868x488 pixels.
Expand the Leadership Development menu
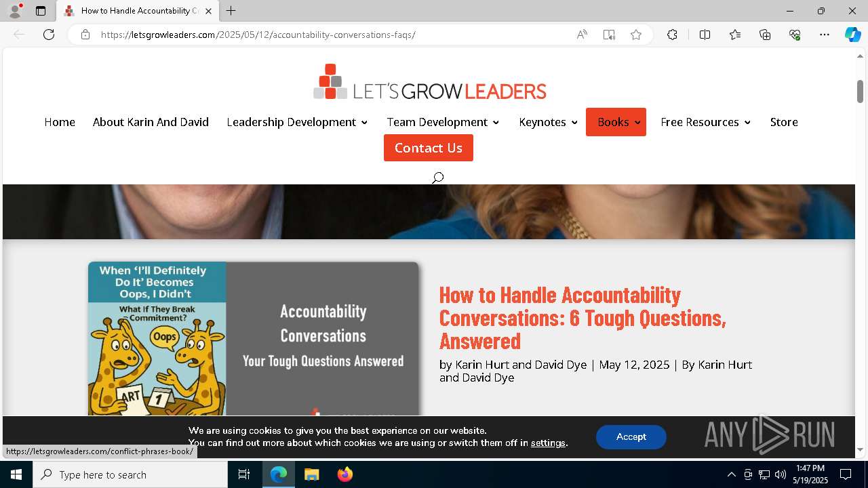(x=297, y=122)
